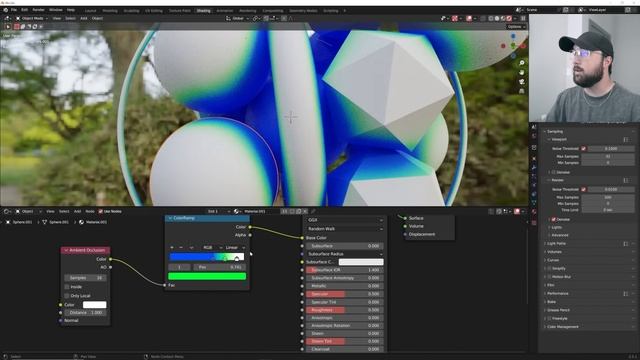
Task: Click Ambient Occlusion white Color swatch
Action: (x=94, y=305)
